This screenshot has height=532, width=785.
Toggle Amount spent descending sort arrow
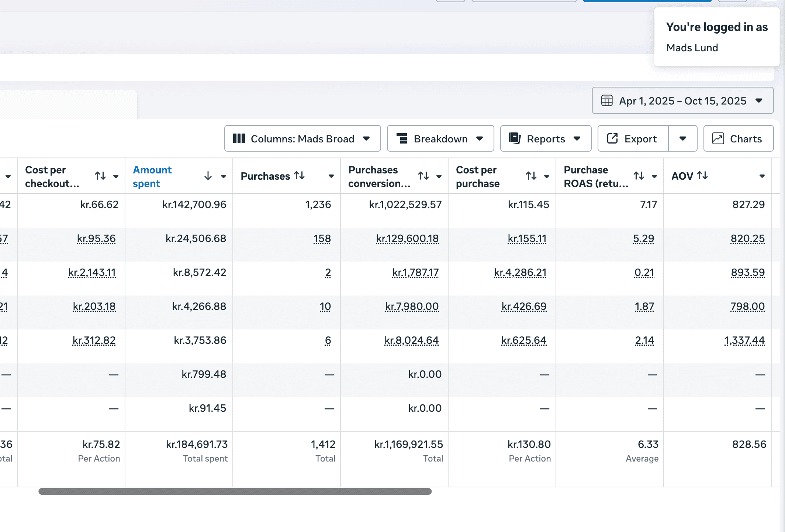click(208, 176)
